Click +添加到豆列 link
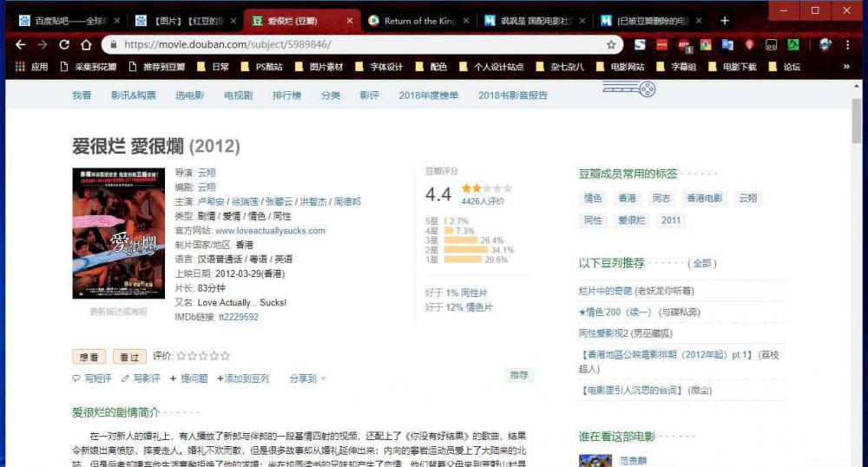The image size is (868, 467). 243,378
